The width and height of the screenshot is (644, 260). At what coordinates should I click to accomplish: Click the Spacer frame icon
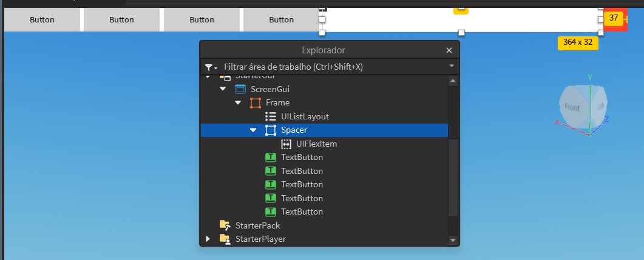tap(271, 130)
